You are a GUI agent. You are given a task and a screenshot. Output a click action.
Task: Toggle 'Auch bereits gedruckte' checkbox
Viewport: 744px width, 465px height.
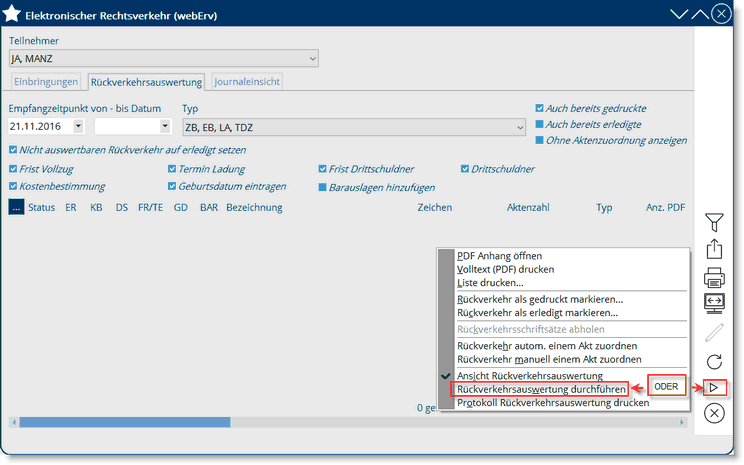(x=539, y=108)
